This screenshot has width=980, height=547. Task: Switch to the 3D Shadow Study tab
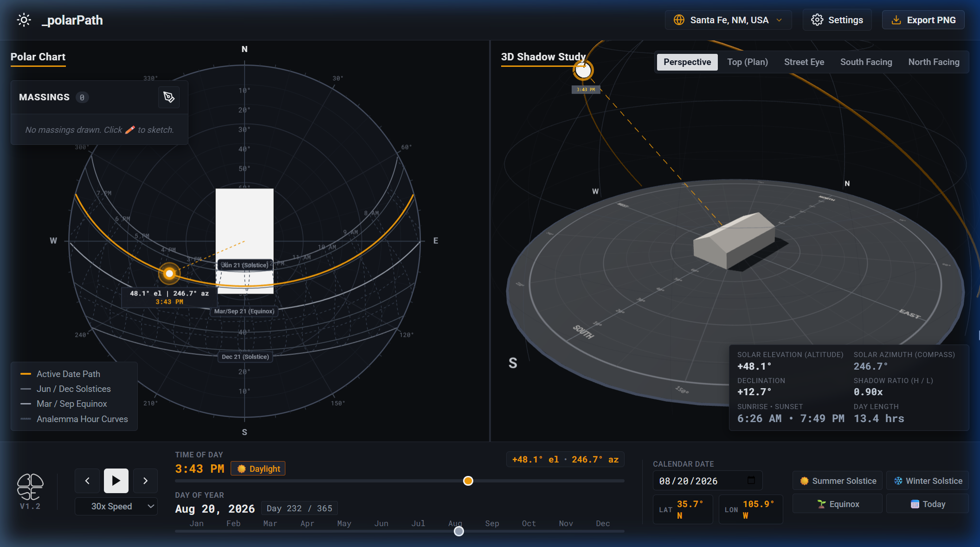click(543, 57)
